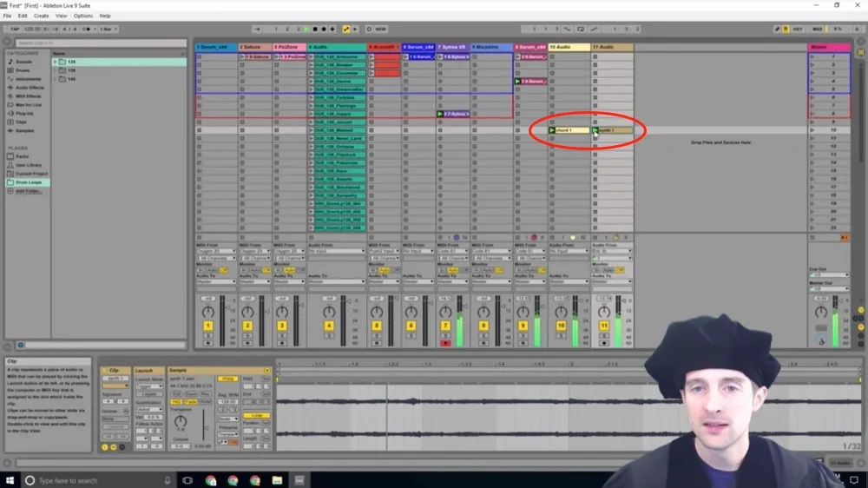
Task: Open the Options menu
Action: coord(83,16)
